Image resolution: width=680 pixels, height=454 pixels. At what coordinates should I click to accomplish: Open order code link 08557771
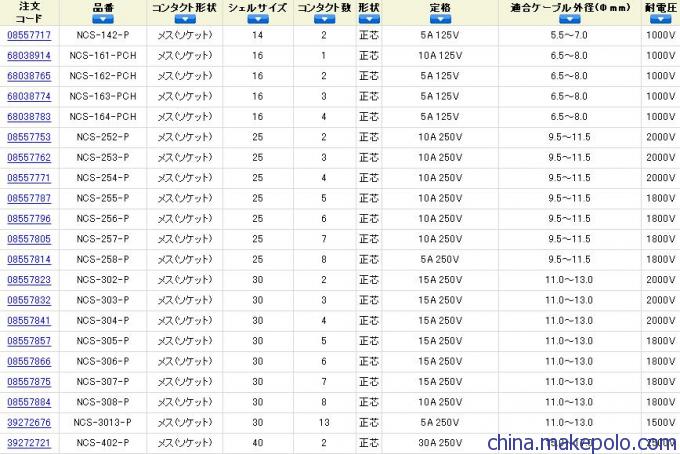tap(29, 178)
